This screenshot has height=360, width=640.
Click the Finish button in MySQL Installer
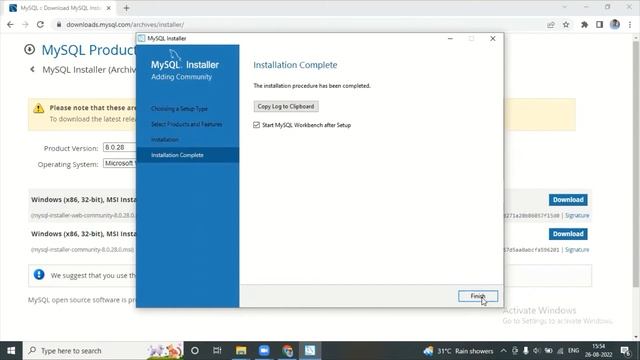coord(478,296)
